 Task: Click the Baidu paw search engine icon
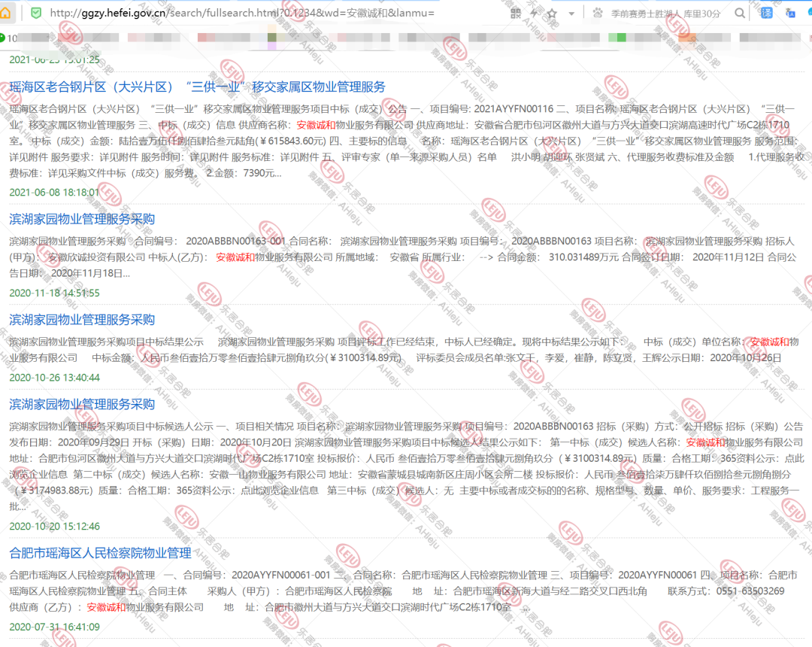598,14
